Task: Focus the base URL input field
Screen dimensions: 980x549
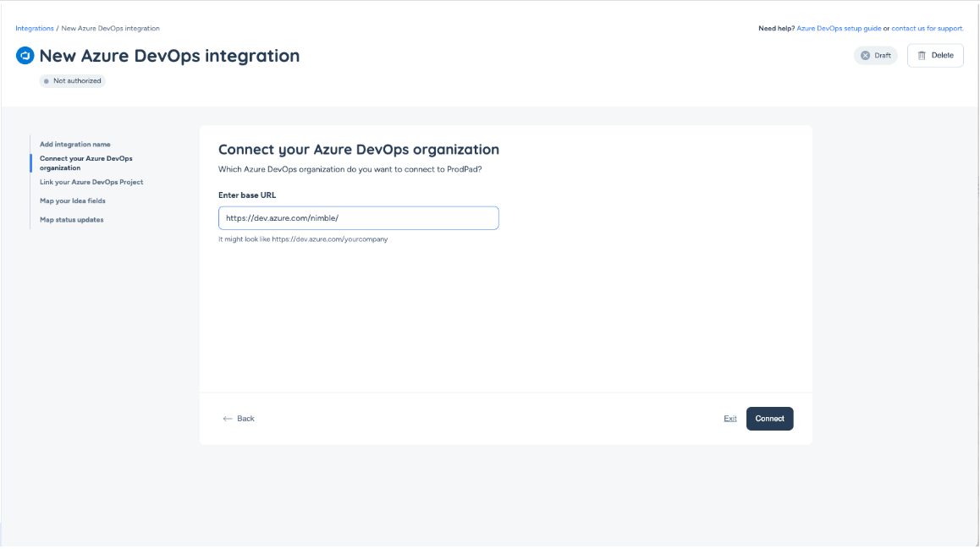Action: click(x=358, y=218)
